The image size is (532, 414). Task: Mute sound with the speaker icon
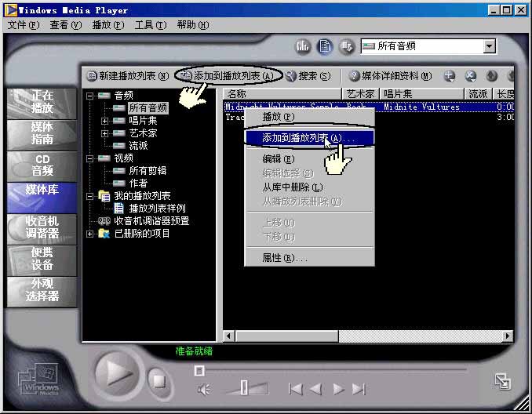[x=204, y=390]
